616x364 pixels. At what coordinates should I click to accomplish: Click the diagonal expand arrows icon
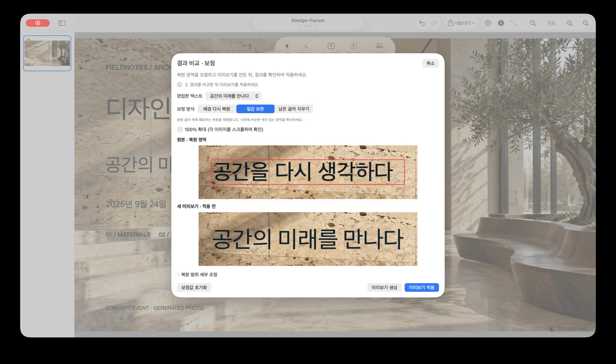(x=514, y=23)
